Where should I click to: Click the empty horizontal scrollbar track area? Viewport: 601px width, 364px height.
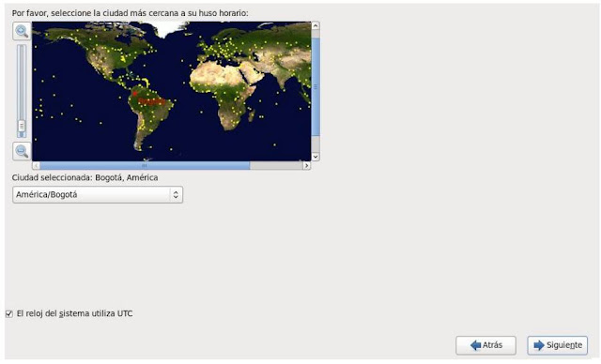tap(276, 166)
